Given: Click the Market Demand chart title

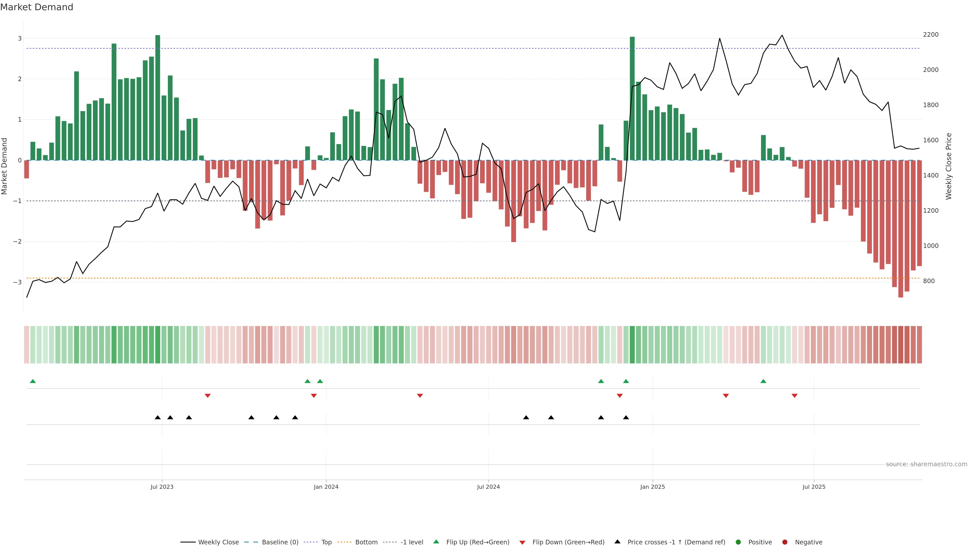Looking at the screenshot, I should [x=36, y=7].
